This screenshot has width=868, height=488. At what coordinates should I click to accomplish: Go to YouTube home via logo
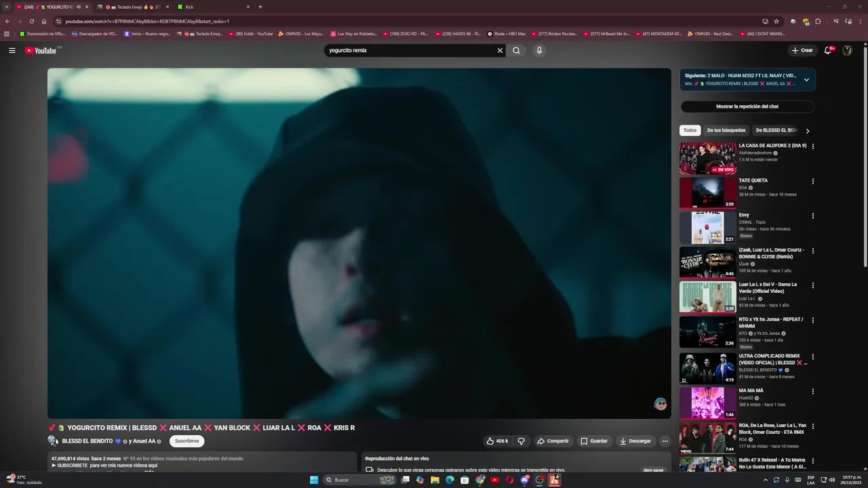click(41, 50)
